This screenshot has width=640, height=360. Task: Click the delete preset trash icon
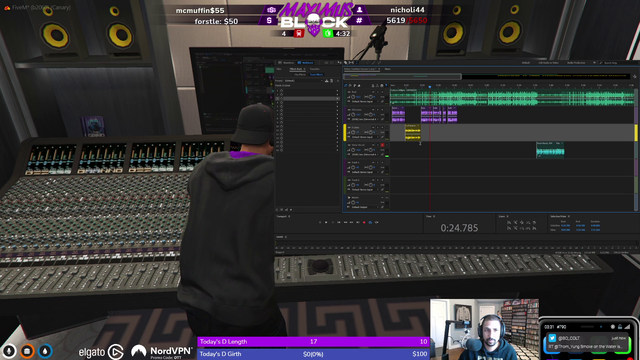point(331,81)
